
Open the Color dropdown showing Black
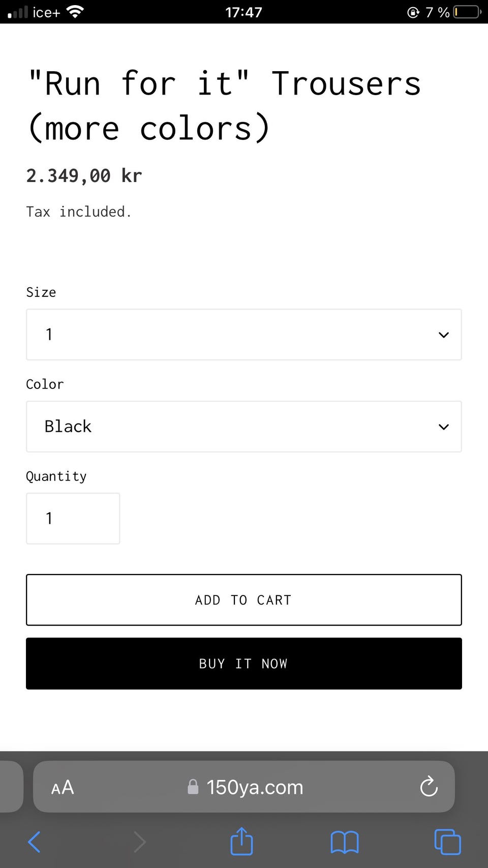[x=243, y=427]
